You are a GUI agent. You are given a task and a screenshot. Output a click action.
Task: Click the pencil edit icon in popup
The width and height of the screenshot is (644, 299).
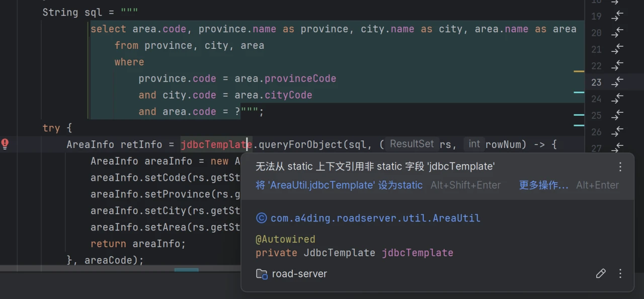pyautogui.click(x=600, y=273)
